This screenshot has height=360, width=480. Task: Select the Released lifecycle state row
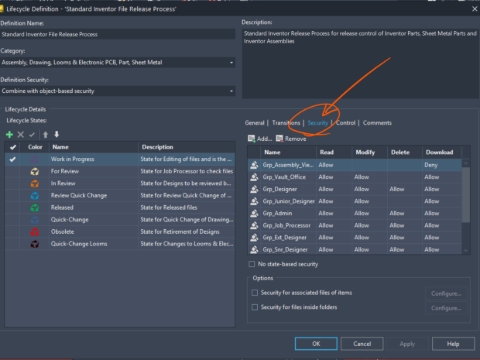[120, 208]
